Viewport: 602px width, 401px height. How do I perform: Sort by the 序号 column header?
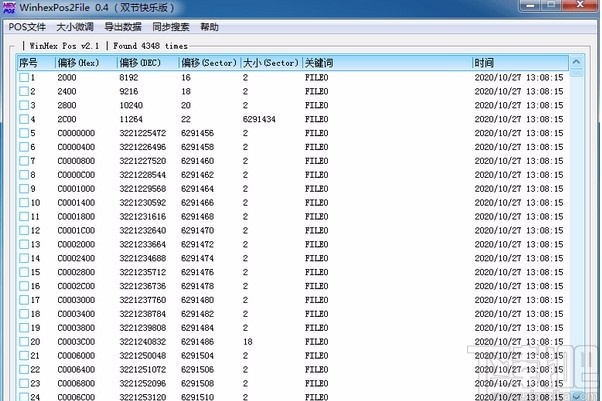coord(36,63)
